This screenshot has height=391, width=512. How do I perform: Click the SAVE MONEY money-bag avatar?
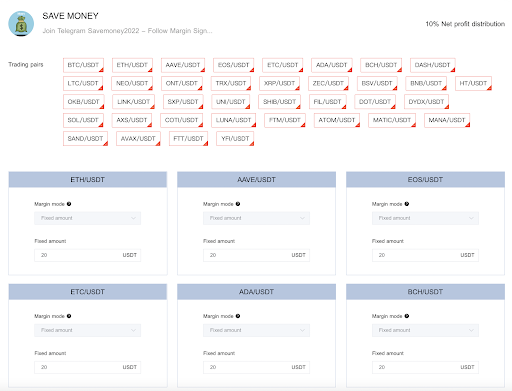click(21, 24)
